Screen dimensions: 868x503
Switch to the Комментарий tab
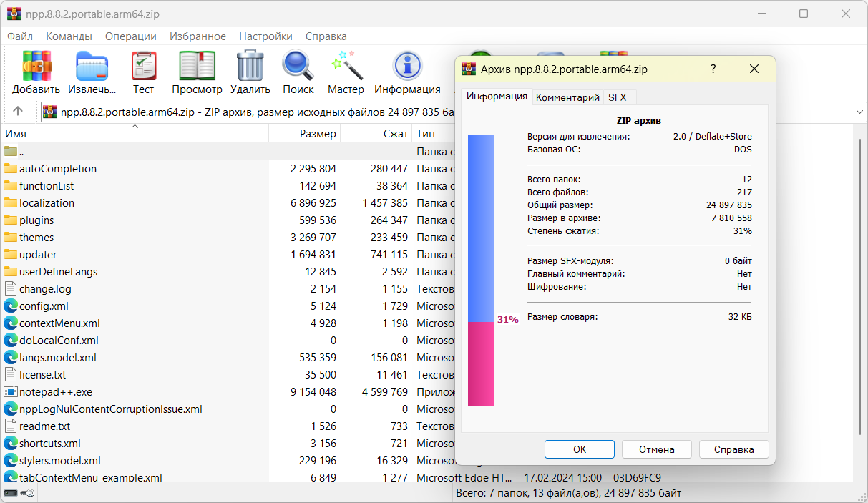(x=567, y=97)
